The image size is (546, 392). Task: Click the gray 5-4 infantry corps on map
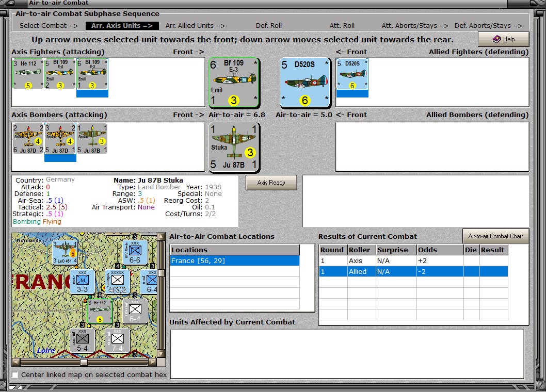pos(82,340)
